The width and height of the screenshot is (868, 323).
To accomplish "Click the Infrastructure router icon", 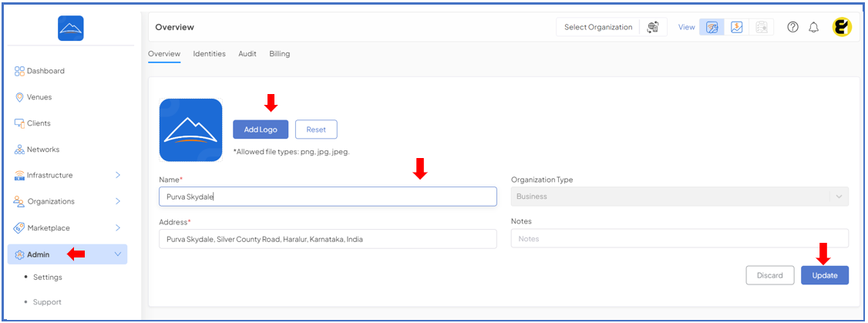I will coord(19,176).
